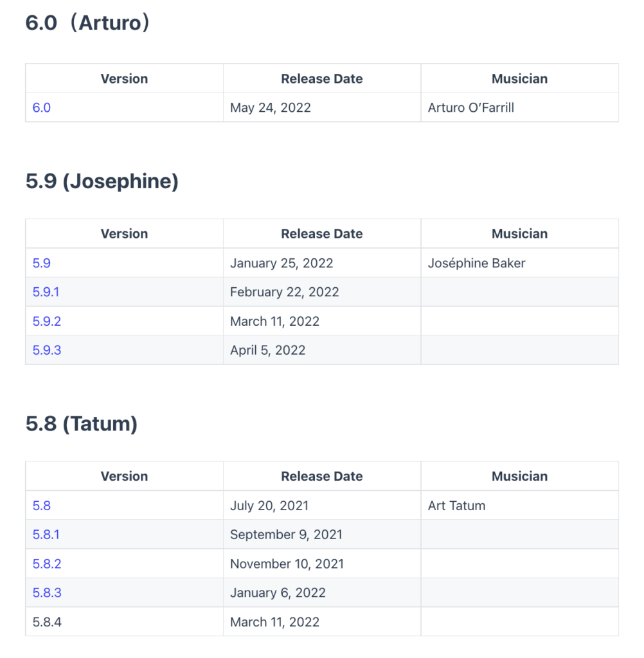Image resolution: width=644 pixels, height=658 pixels.
Task: Click the Release Date header in Tatum table
Action: pyautogui.click(x=321, y=476)
